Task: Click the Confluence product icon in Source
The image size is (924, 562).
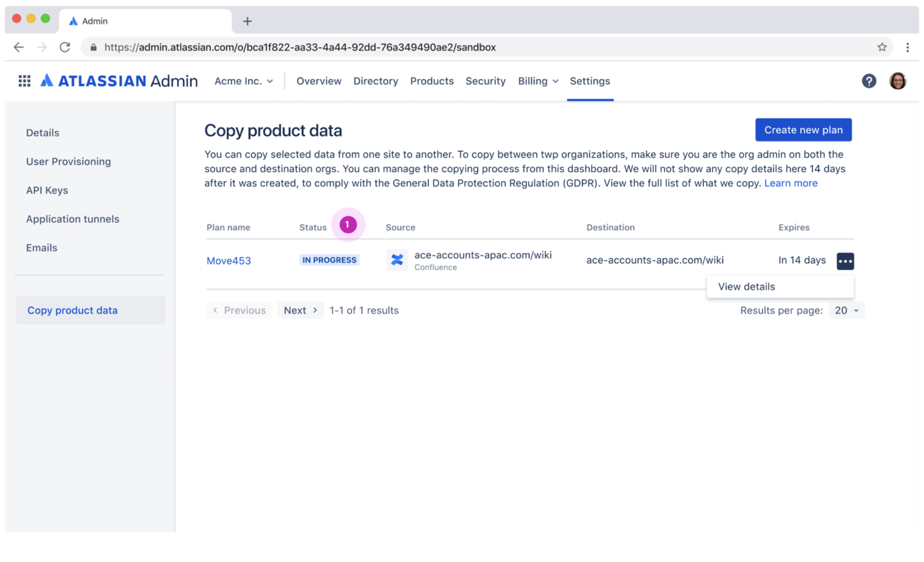Action: pyautogui.click(x=397, y=260)
